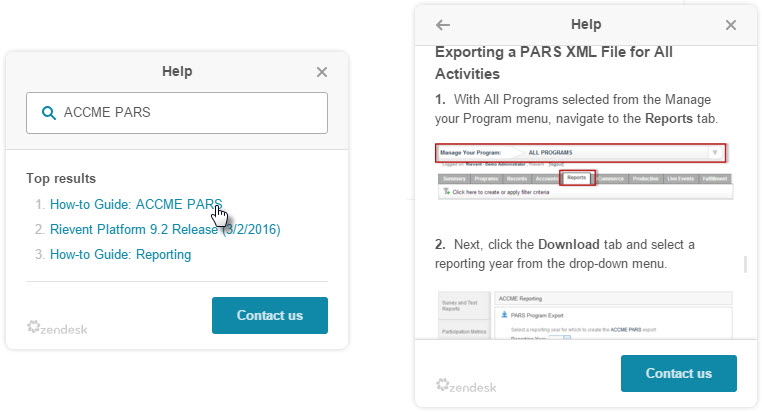Click Contact us in search panel

click(x=270, y=315)
